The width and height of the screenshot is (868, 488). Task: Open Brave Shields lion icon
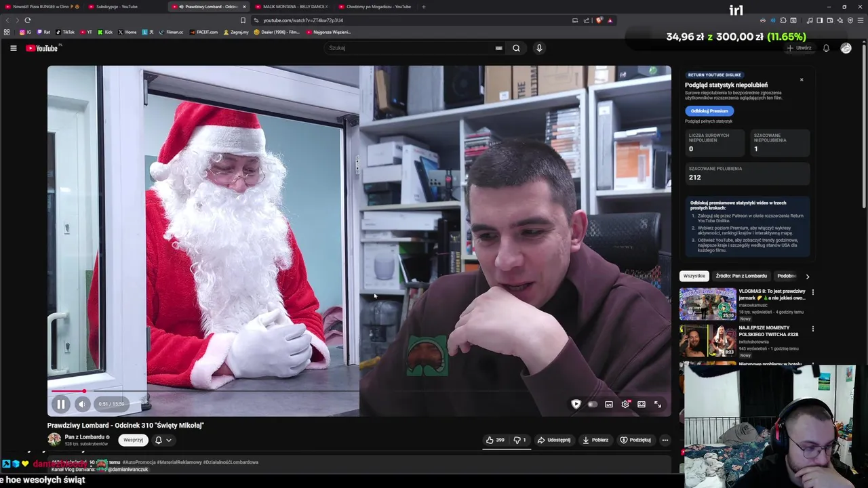click(599, 20)
